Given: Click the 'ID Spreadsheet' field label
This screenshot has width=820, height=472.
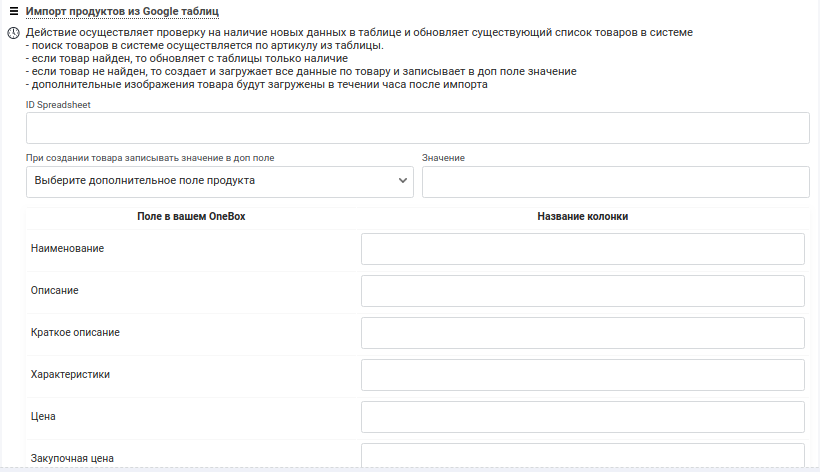Looking at the screenshot, I should coord(58,105).
